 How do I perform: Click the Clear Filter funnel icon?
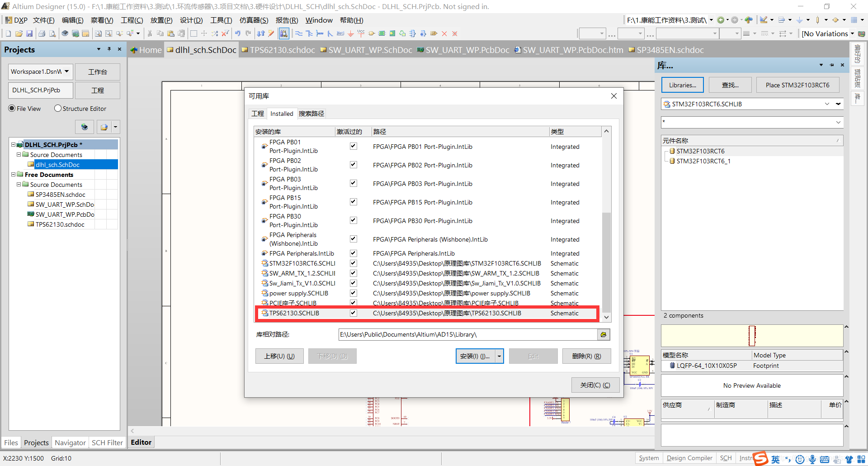point(225,33)
